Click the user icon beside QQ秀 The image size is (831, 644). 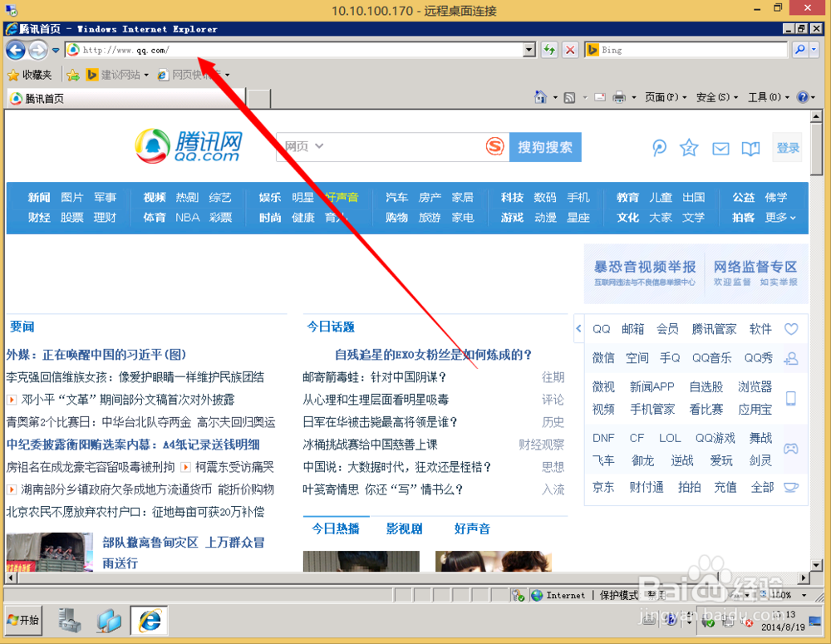[791, 359]
